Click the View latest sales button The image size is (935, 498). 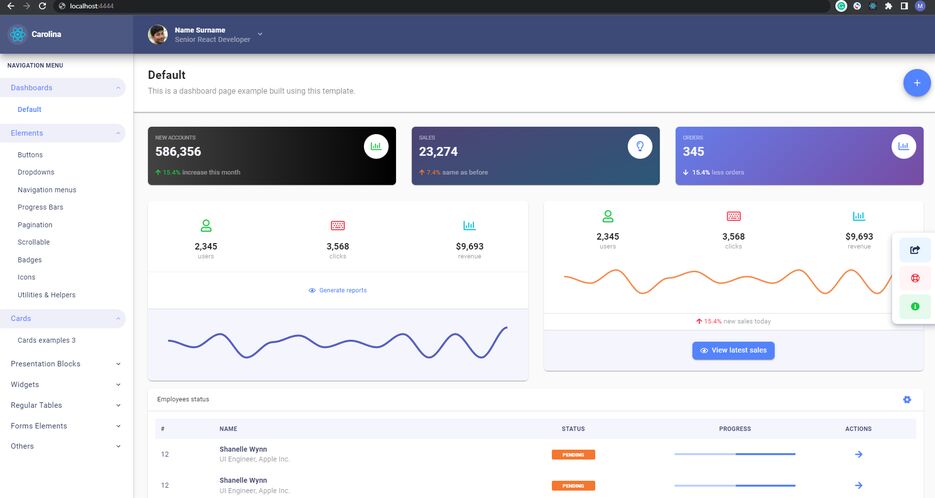click(733, 351)
